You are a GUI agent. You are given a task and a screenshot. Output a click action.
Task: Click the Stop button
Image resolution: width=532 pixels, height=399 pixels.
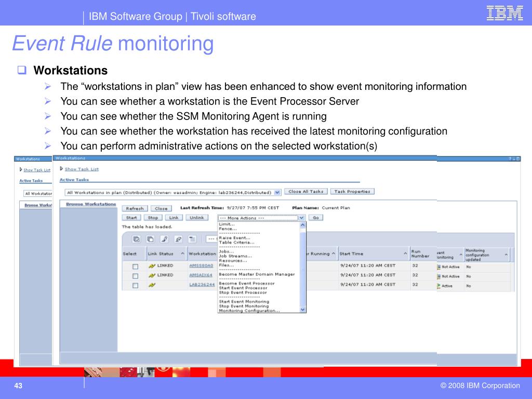pyautogui.click(x=153, y=218)
